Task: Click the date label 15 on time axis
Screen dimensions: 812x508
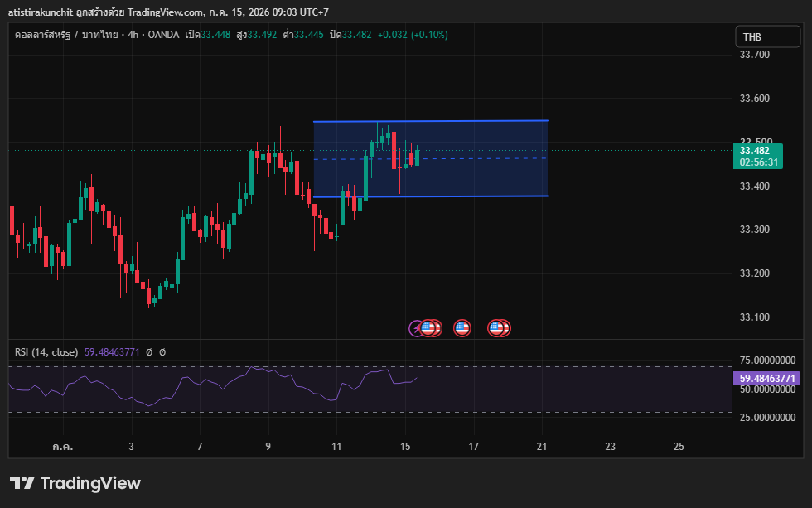Action: [x=405, y=447]
